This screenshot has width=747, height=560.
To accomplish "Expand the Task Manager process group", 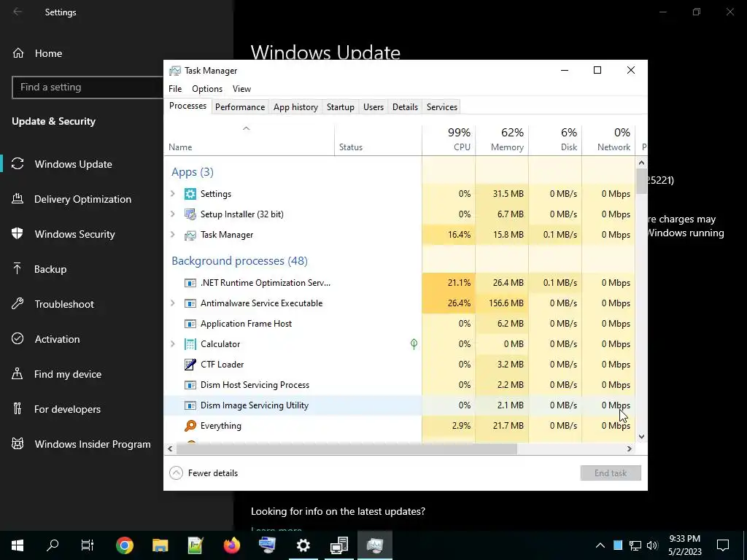I will click(173, 235).
